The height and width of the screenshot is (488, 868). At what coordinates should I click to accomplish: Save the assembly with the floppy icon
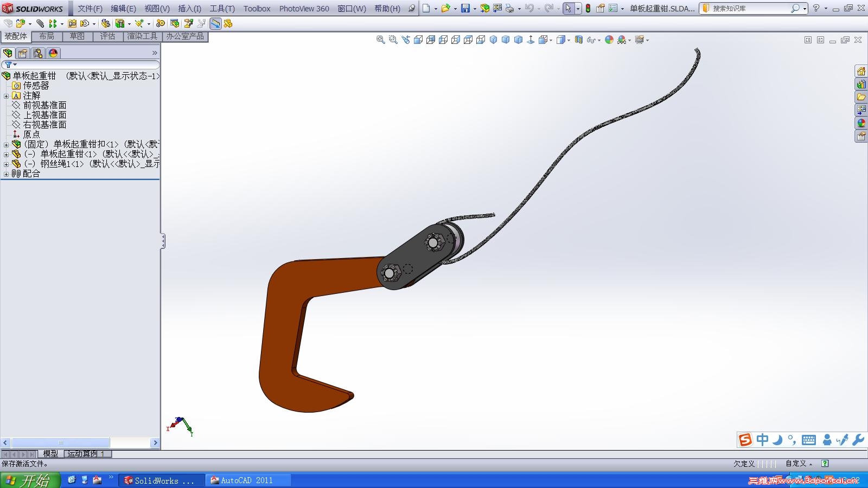pos(465,8)
